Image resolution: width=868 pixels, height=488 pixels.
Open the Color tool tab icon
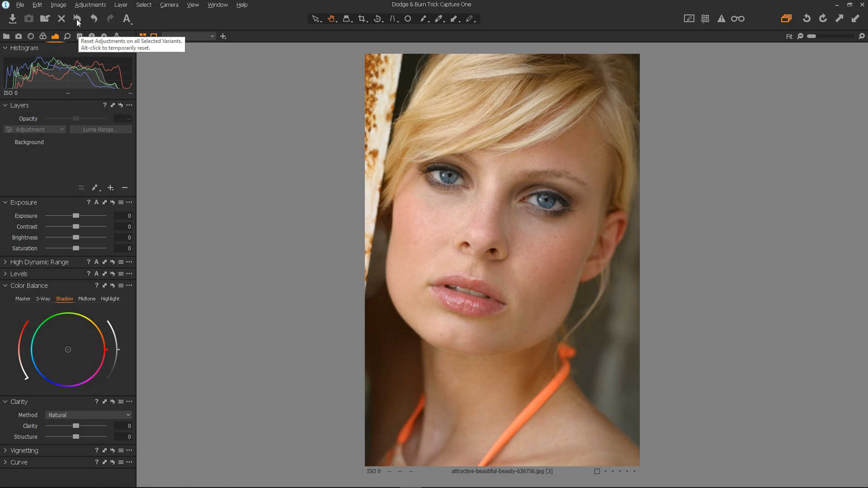coord(43,36)
